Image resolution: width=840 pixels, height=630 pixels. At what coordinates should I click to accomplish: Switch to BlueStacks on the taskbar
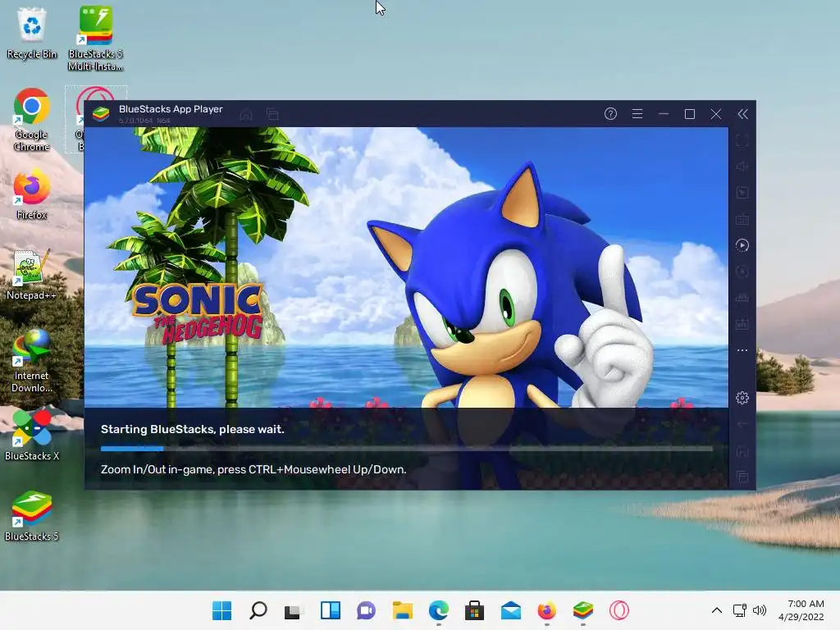coord(583,610)
